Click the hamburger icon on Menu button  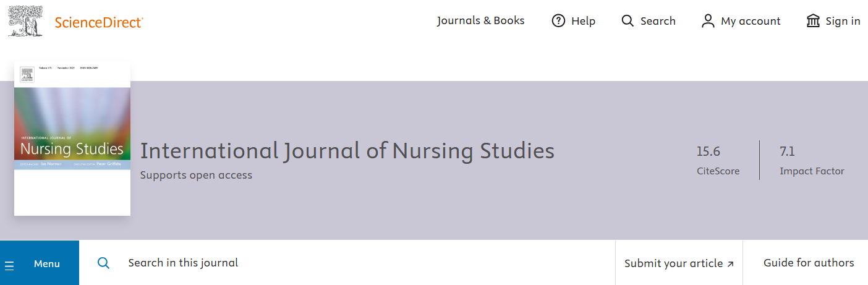[x=9, y=265]
